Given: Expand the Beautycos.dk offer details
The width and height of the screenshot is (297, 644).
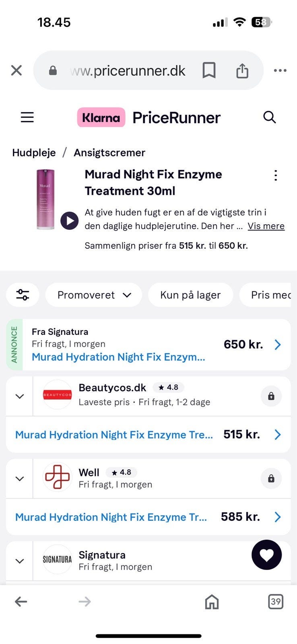Looking at the screenshot, I should click(x=19, y=396).
